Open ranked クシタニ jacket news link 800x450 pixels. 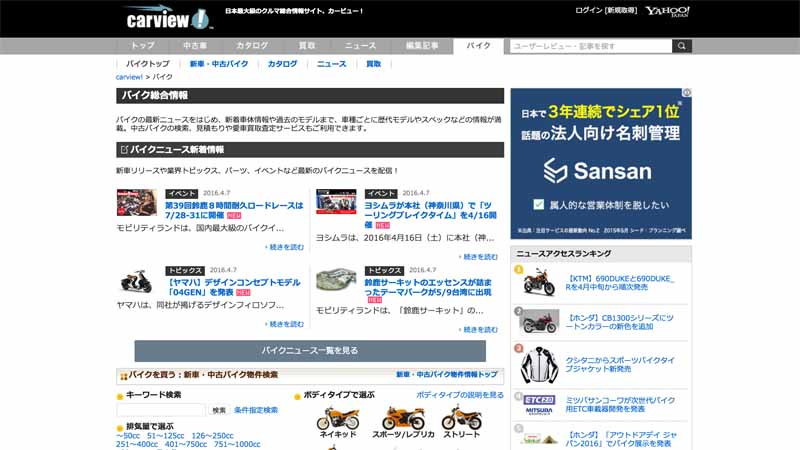click(x=620, y=364)
